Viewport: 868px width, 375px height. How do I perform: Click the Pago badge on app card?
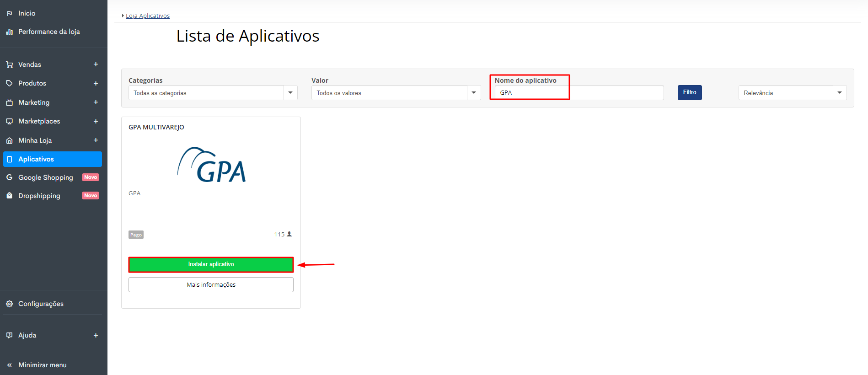136,235
